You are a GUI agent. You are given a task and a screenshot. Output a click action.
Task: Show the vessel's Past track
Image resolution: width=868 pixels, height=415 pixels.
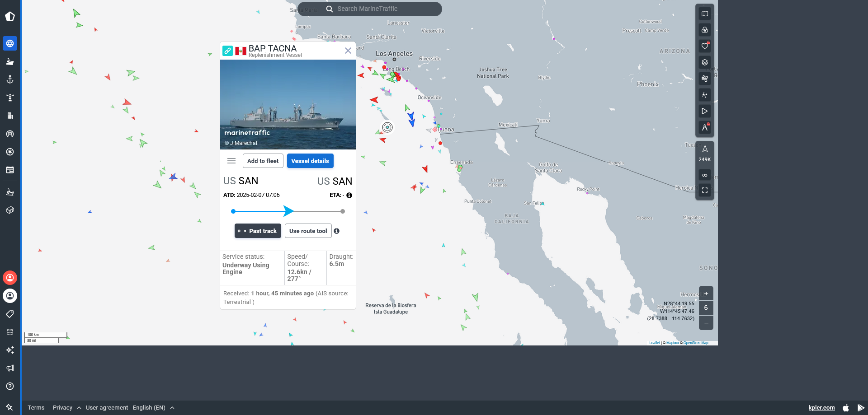click(x=258, y=231)
